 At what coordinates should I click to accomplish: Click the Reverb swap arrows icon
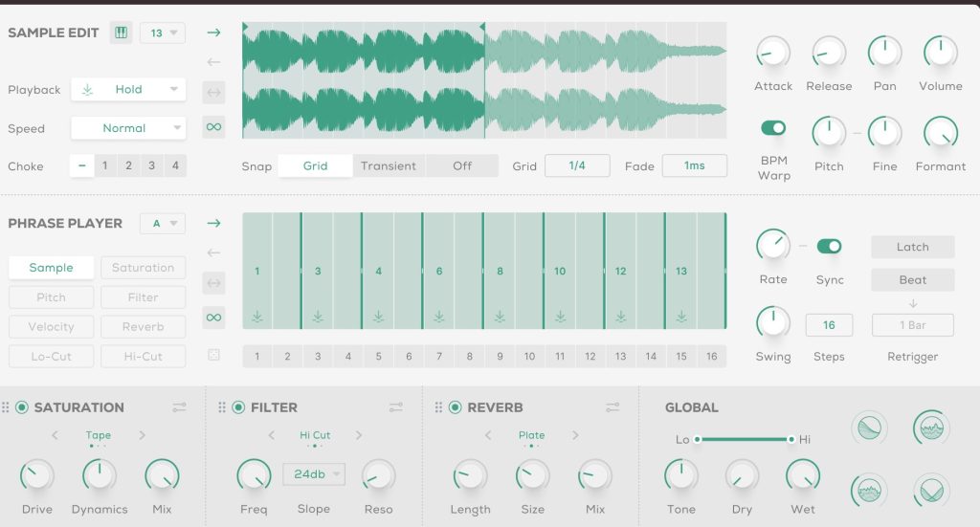pyautogui.click(x=612, y=407)
